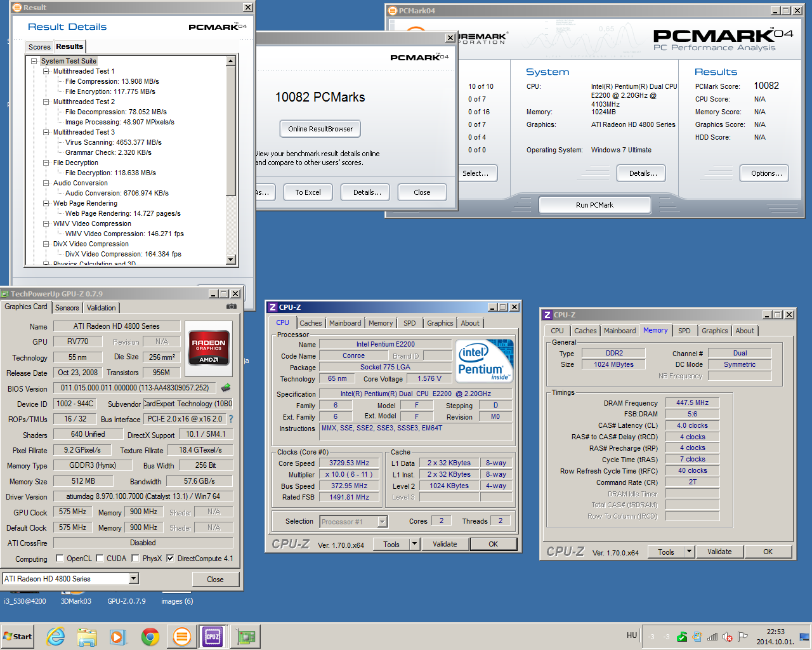
Task: Enable the OpenCL checkbox in GPU-Z
Action: pos(60,559)
